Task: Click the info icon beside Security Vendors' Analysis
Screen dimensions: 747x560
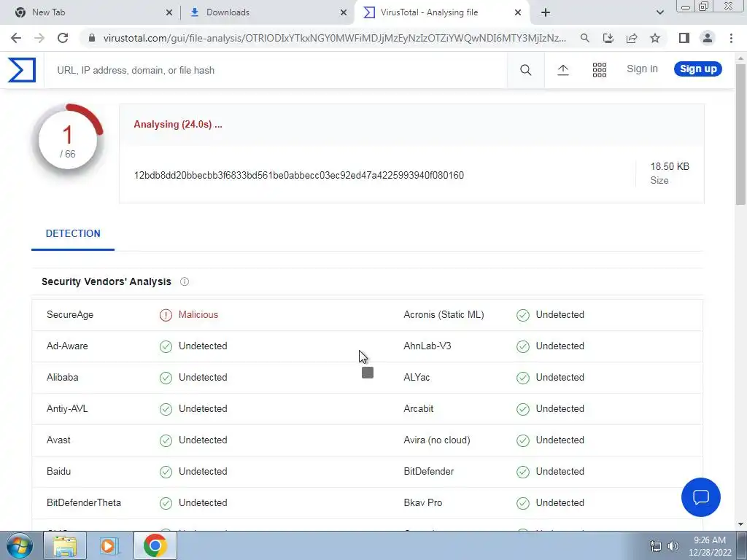Action: click(185, 281)
